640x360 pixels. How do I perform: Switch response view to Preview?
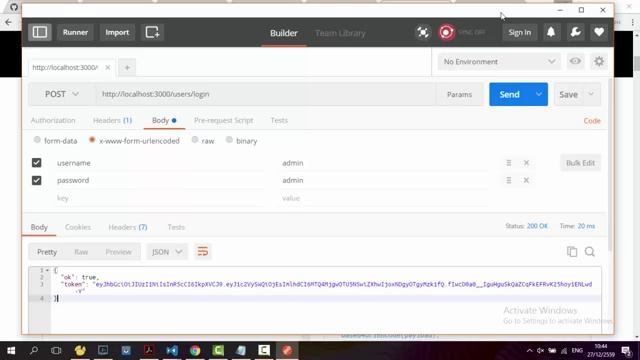(118, 252)
